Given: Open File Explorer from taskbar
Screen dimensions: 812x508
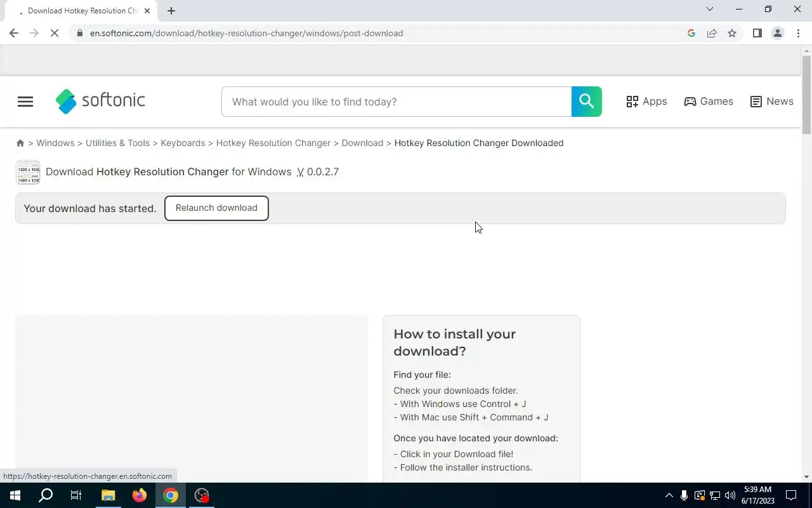Looking at the screenshot, I should pos(108,495).
